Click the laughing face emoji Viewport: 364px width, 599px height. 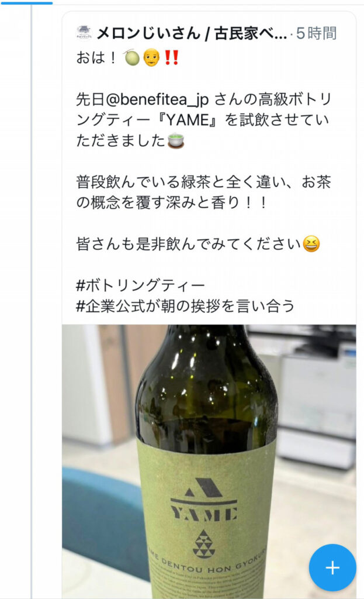(311, 244)
